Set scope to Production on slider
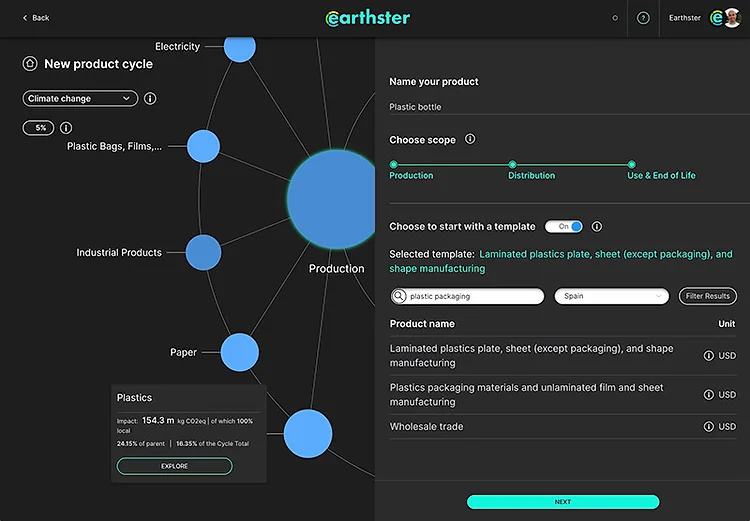 click(394, 165)
